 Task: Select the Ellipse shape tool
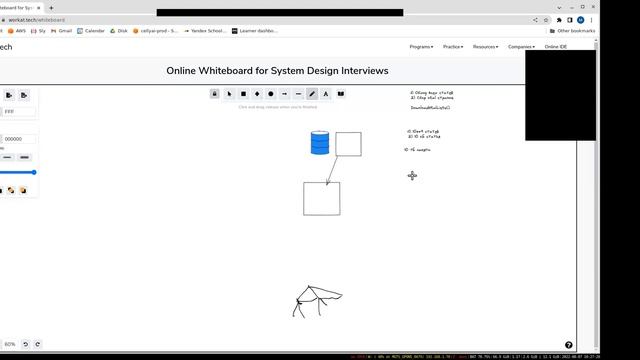271,94
